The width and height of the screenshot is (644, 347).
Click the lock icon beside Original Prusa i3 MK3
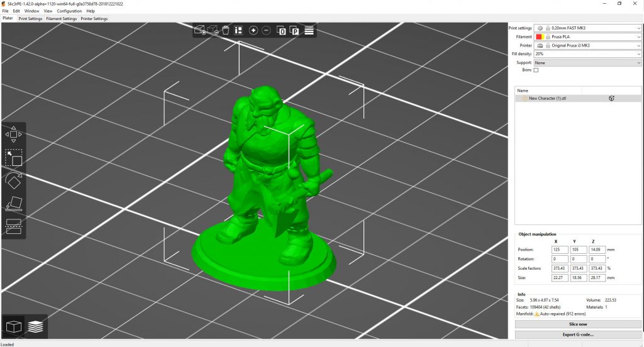tap(548, 45)
